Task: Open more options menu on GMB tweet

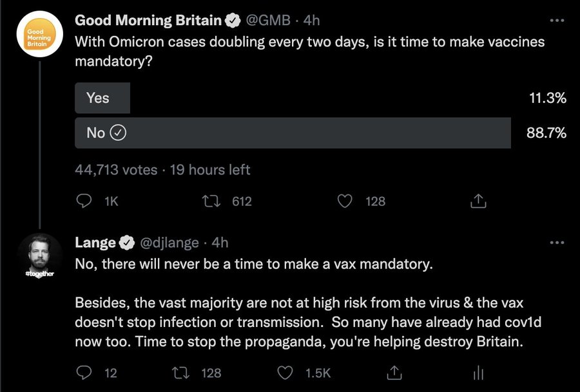Action: 557,21
